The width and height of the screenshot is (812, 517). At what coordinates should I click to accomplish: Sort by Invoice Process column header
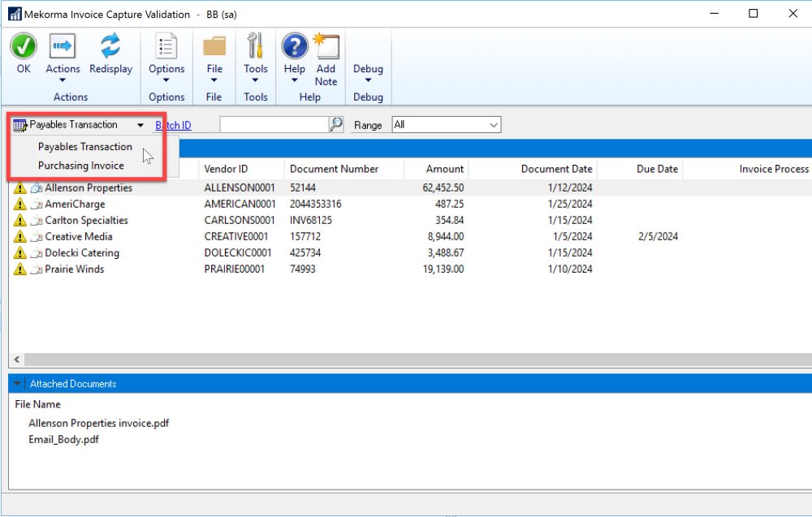click(x=774, y=169)
